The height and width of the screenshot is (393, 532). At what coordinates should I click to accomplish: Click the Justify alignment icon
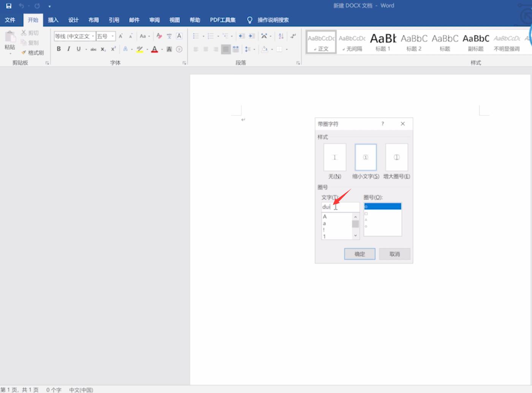pyautogui.click(x=226, y=49)
